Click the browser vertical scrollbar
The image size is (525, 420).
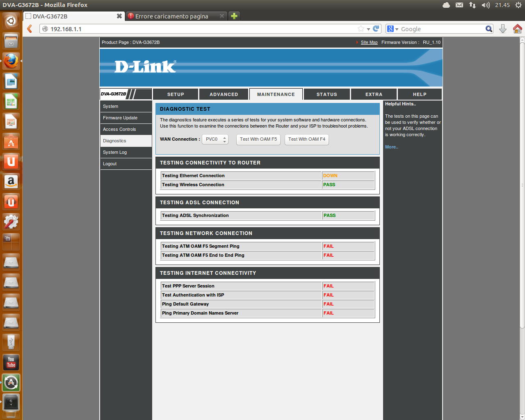click(x=522, y=185)
